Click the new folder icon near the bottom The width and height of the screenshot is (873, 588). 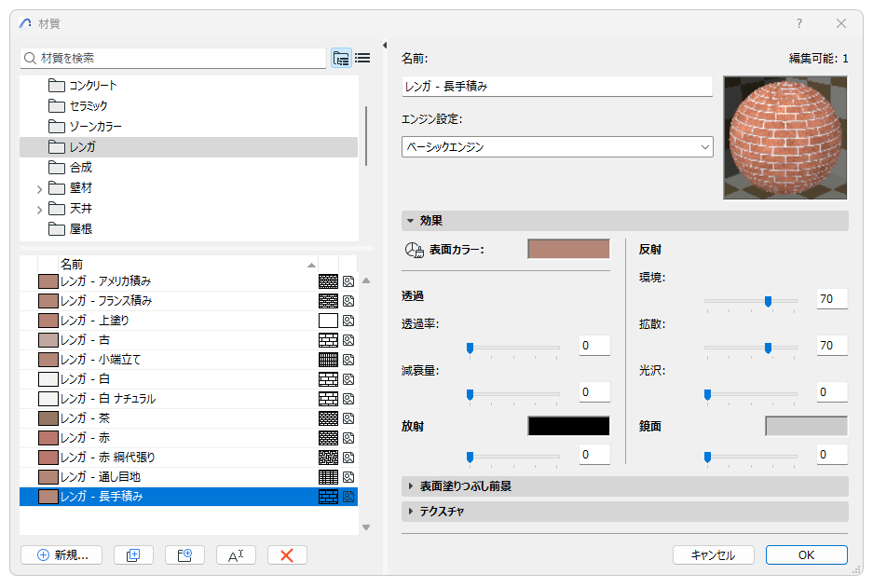coord(184,554)
